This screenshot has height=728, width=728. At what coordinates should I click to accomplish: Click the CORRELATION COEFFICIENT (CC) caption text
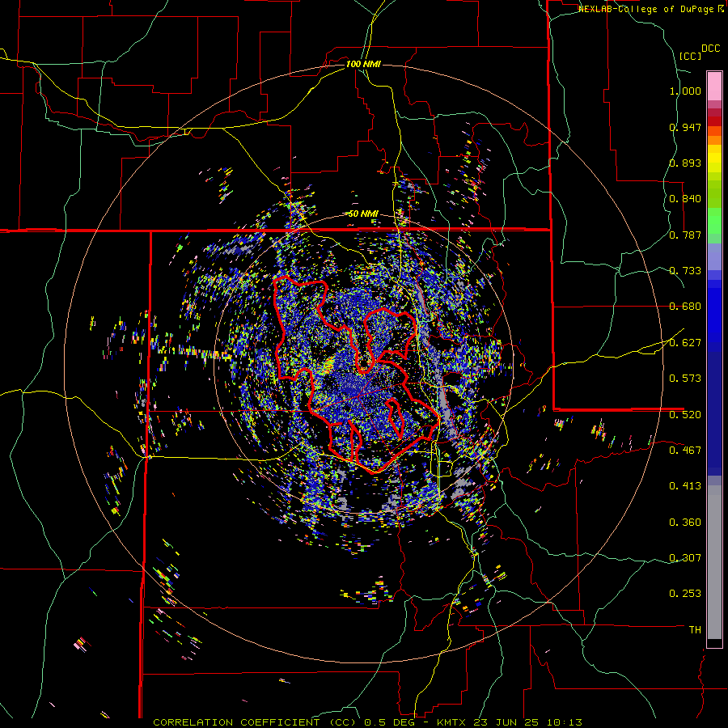(254, 722)
